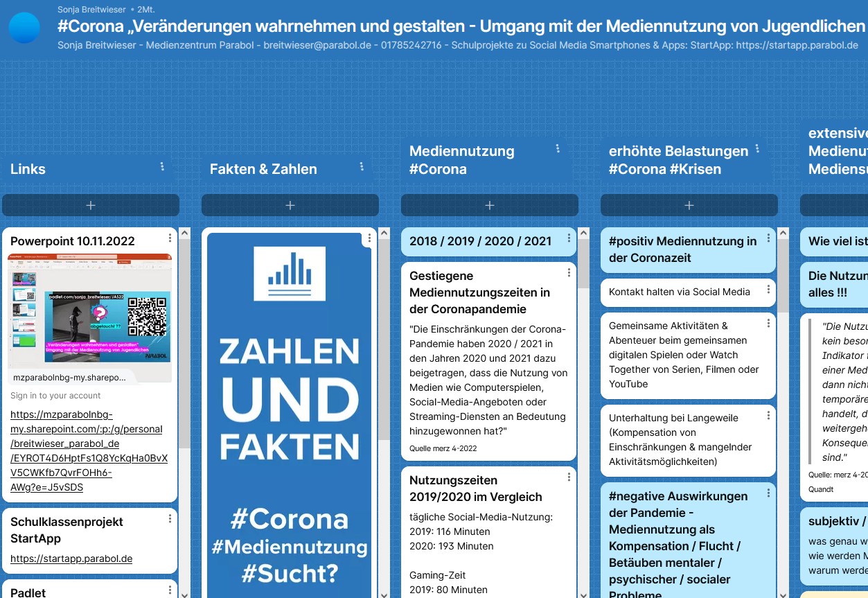Open options menu for erhöhte Belastungen column
The image size is (868, 598).
tap(757, 148)
